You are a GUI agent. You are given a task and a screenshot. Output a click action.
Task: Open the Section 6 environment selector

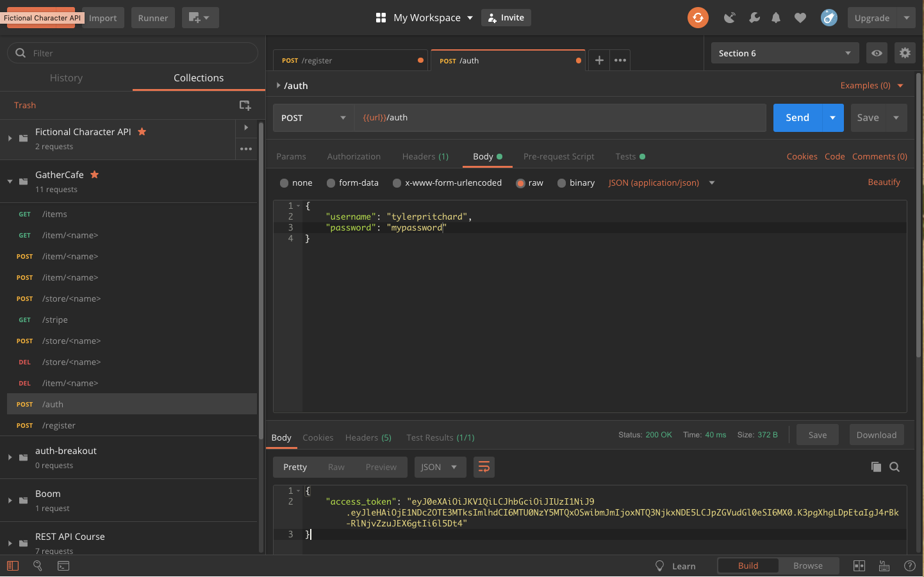click(784, 53)
